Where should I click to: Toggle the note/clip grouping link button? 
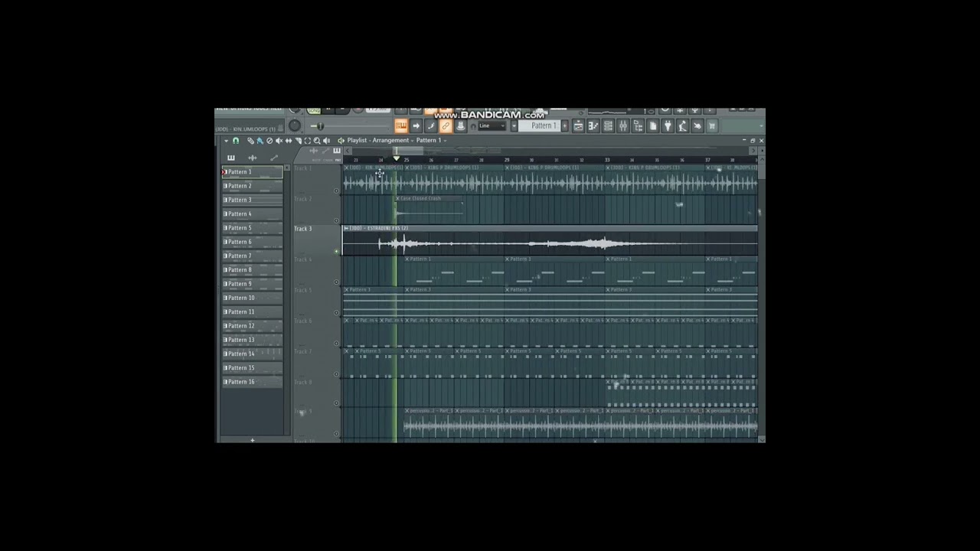446,126
